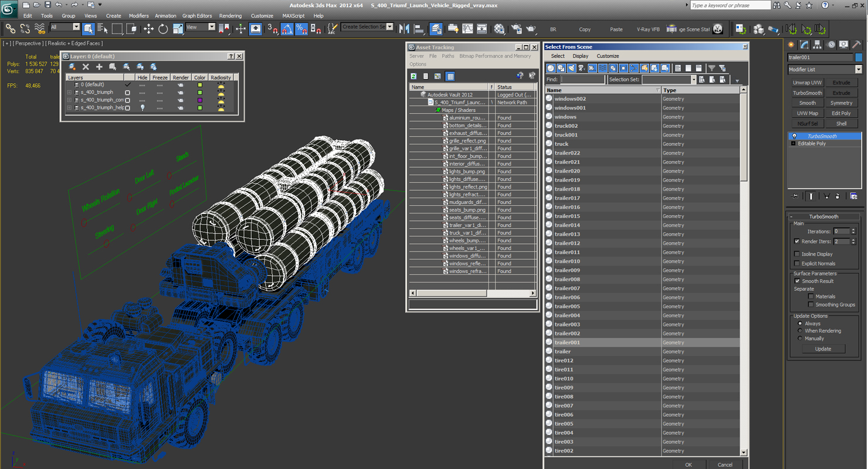
Task: Open the Modifier List dropdown
Action: tap(824, 69)
